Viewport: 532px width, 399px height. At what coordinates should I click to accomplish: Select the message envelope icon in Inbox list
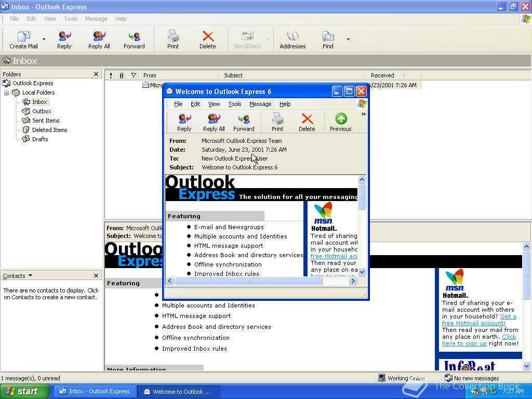tap(145, 85)
